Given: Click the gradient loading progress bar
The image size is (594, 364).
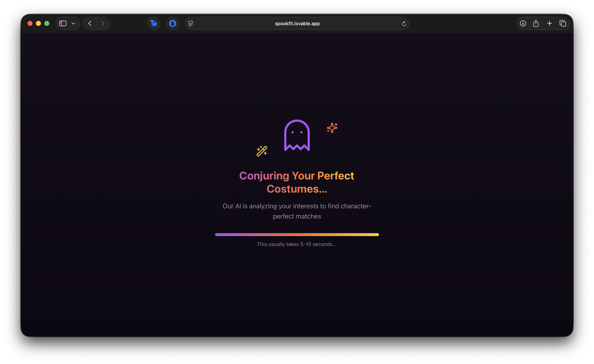Looking at the screenshot, I should pos(297,235).
